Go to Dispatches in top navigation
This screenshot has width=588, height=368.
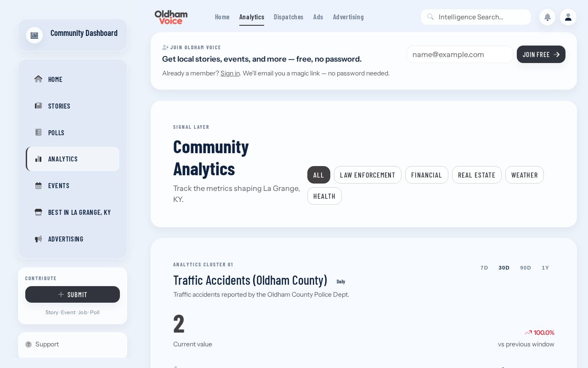[x=288, y=17]
